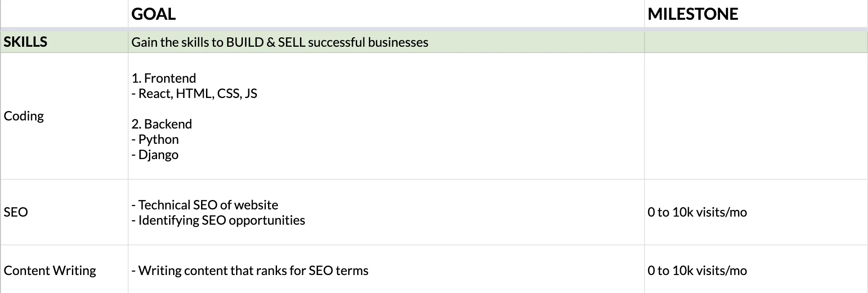This screenshot has height=293, width=868.
Task: Select the Content Writing row label cell
Action: [50, 271]
